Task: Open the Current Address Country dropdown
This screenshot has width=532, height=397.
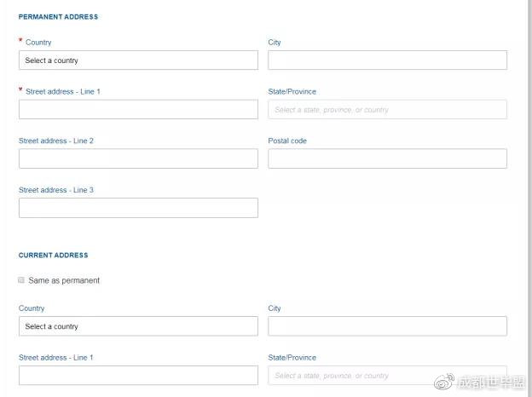Action: tap(138, 326)
